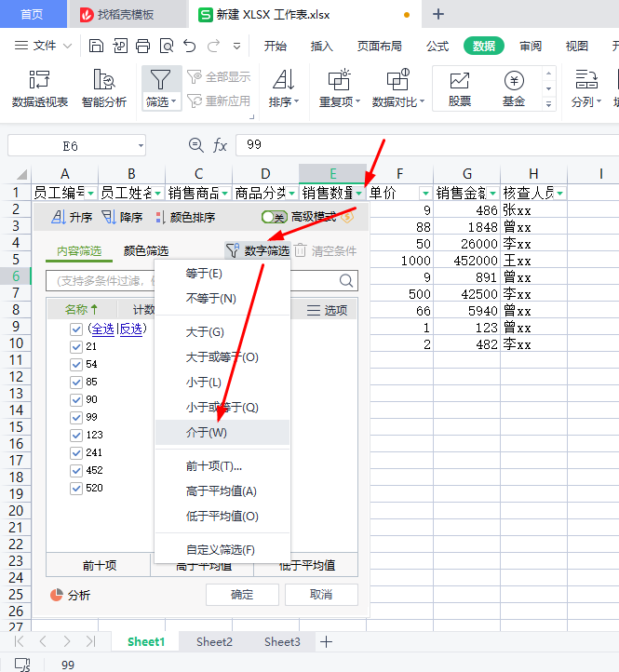
Task: Expand the Name Box dropdown arrow
Action: [x=141, y=146]
